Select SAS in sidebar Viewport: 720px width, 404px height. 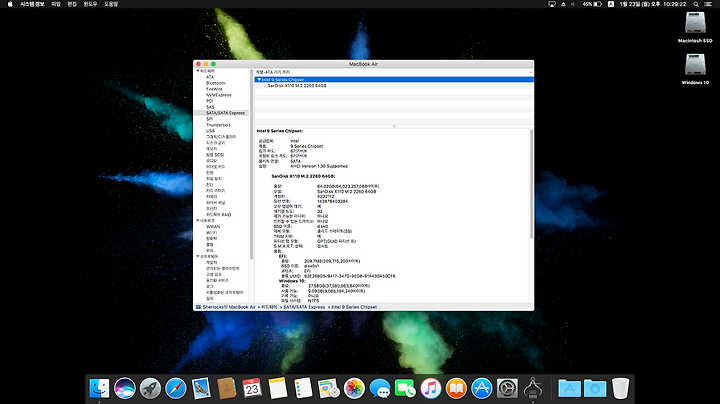tap(210, 107)
